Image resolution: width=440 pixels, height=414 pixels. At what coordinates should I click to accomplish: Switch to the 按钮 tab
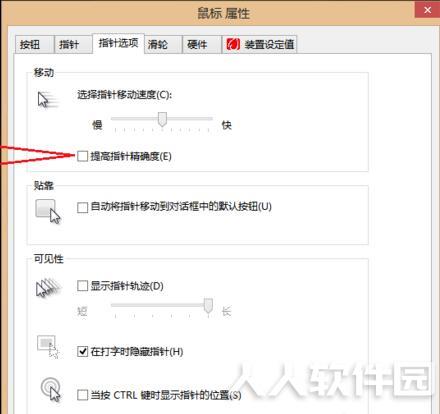tap(34, 44)
